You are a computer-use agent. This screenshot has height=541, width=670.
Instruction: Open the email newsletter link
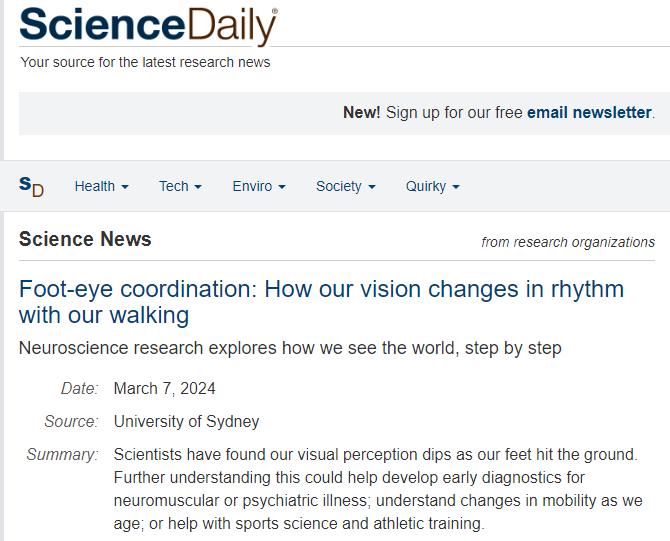(x=589, y=112)
